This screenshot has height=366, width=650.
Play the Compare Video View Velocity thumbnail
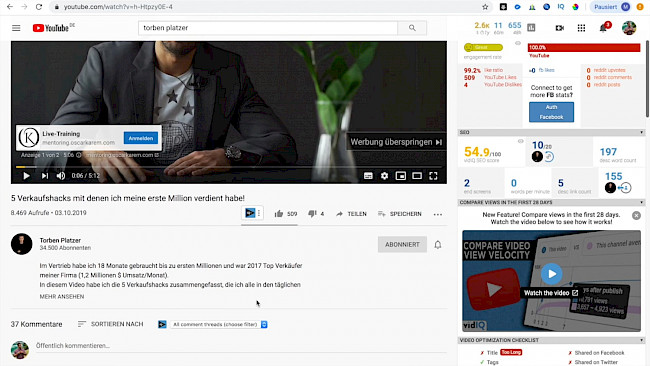click(x=551, y=274)
